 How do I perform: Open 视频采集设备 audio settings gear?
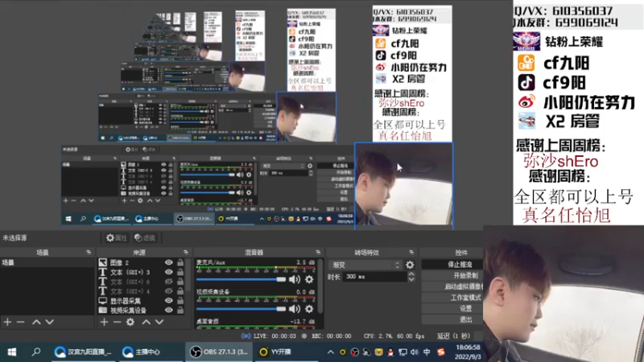(309, 309)
